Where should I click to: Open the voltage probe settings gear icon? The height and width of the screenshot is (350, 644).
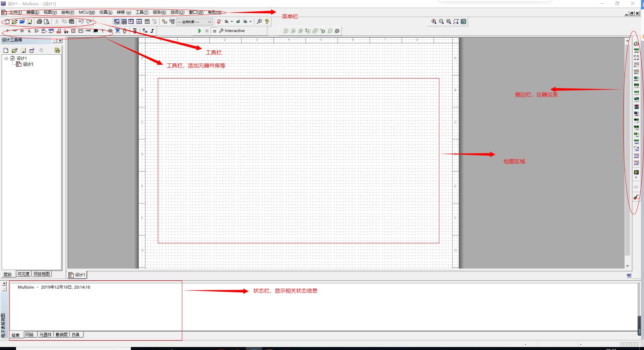tap(337, 31)
